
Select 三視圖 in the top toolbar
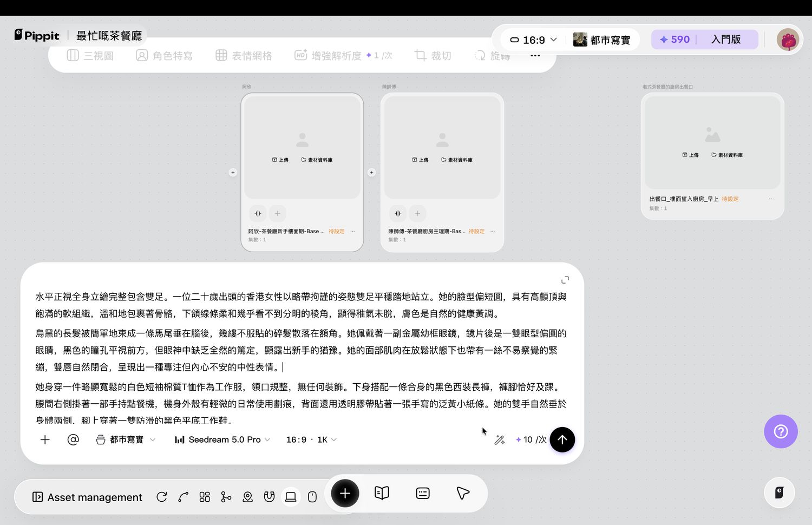pyautogui.click(x=90, y=56)
